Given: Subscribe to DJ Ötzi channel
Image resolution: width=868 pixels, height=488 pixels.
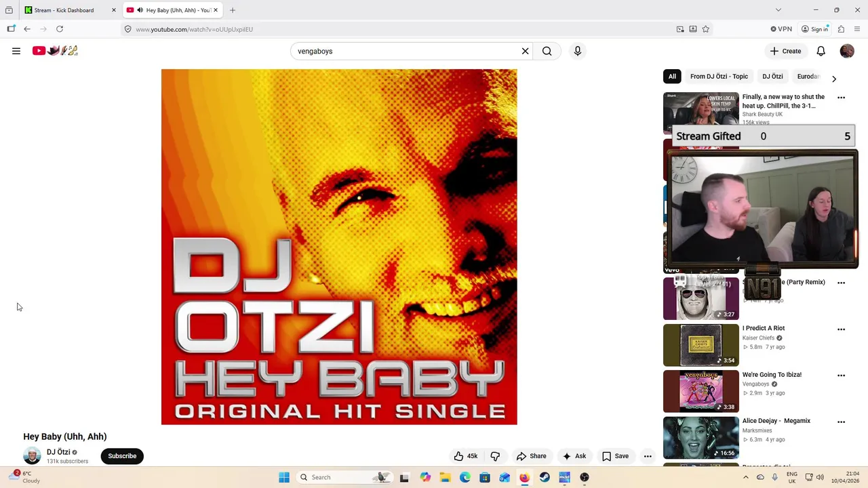Looking at the screenshot, I should point(122,456).
